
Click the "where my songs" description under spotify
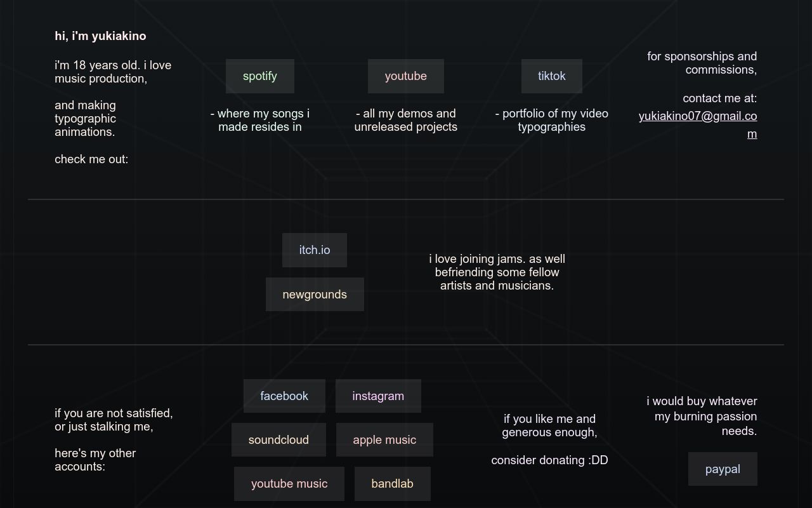tap(260, 120)
